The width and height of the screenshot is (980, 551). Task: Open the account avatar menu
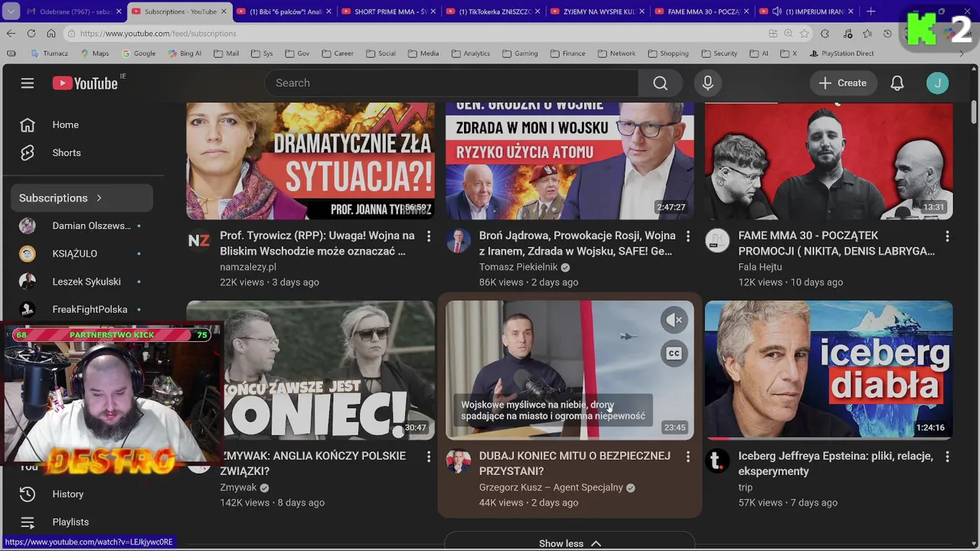point(937,83)
